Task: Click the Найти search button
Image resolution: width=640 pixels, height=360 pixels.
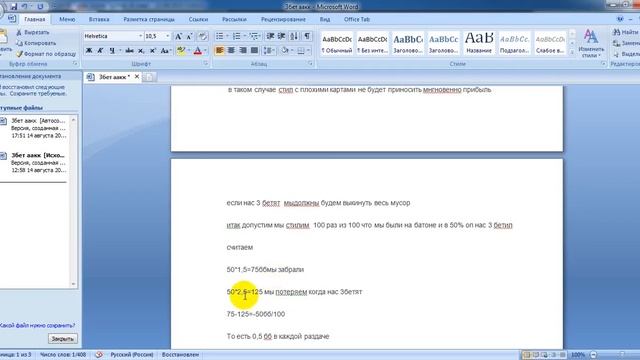Action: point(626,32)
